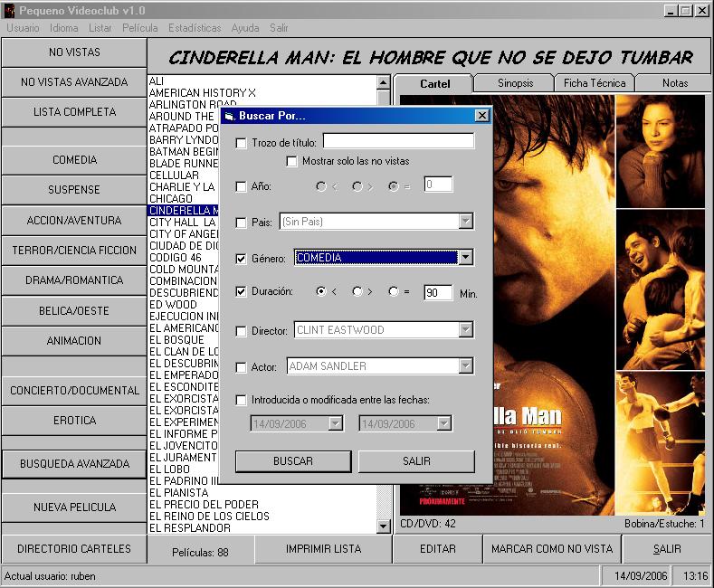
Task: Click IMPRIMIR LISTA button
Action: [324, 549]
